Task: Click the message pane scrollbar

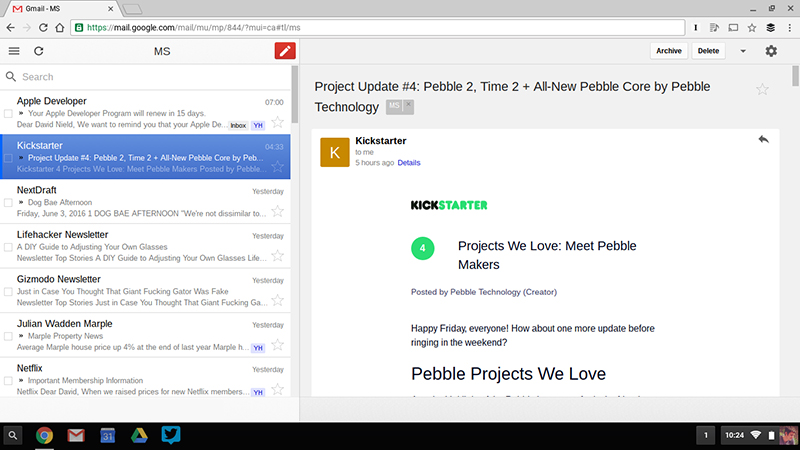Action: click(795, 76)
